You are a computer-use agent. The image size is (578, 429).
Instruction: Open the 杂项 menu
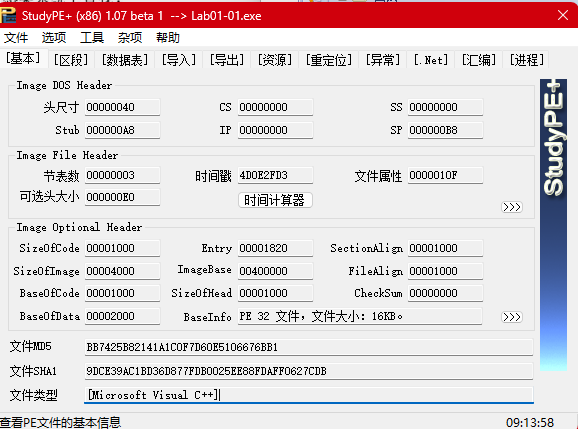pyautogui.click(x=130, y=38)
